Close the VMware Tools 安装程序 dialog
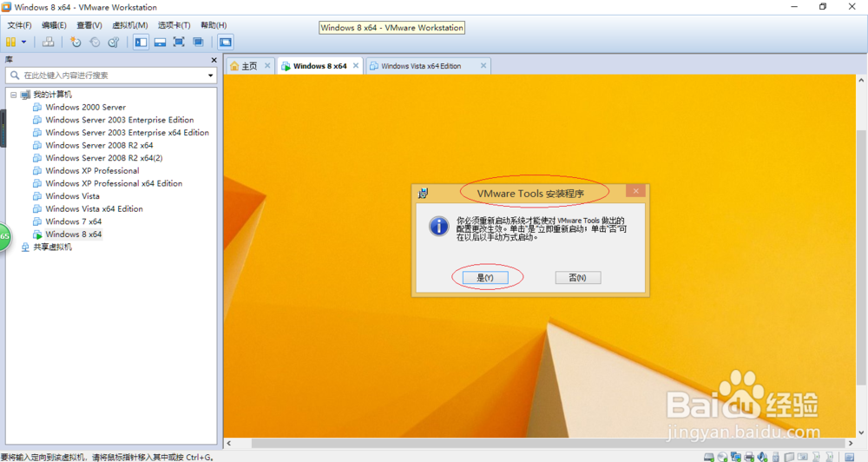Viewport: 868px width, 462px height. (x=636, y=191)
